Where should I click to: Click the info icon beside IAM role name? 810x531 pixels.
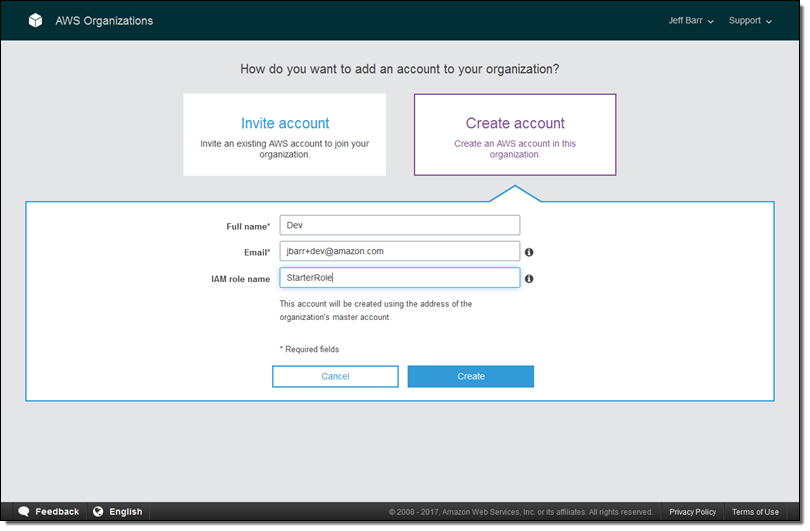pos(529,279)
